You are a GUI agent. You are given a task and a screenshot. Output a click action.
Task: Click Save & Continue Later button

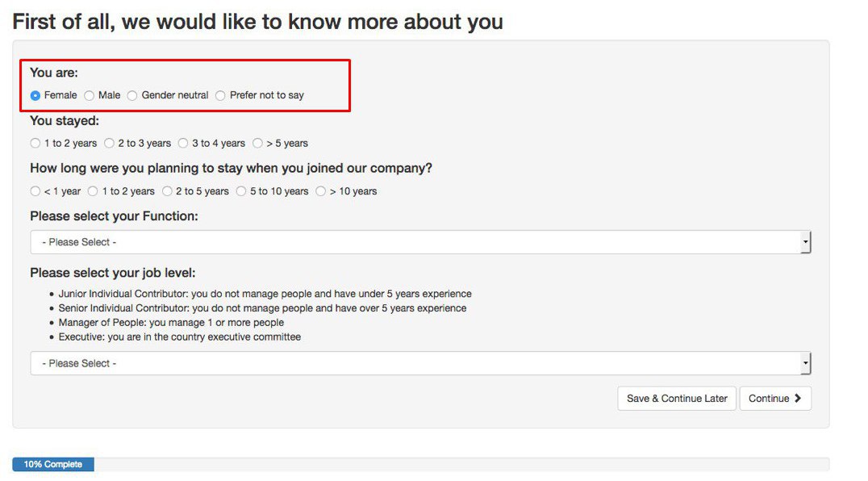tap(677, 399)
